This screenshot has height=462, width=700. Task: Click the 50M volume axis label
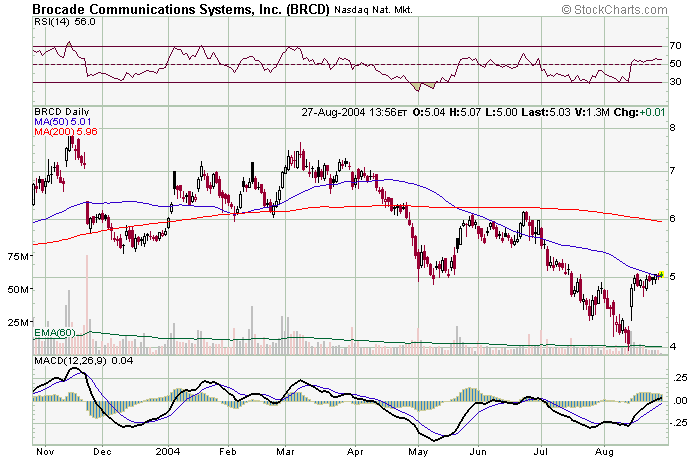[19, 289]
